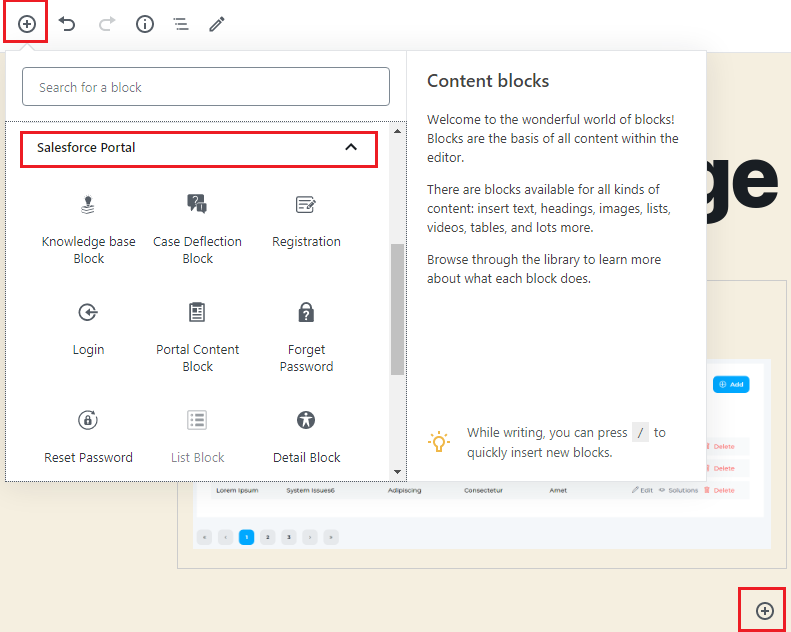This screenshot has height=632, width=791.
Task: Click the bottom-right add block button
Action: 765,610
